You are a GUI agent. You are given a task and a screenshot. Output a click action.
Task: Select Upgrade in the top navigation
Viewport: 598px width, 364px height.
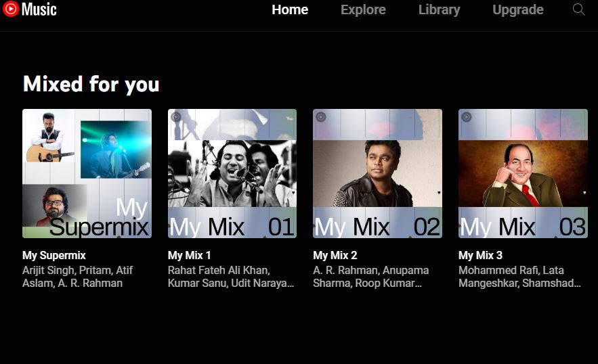[518, 10]
